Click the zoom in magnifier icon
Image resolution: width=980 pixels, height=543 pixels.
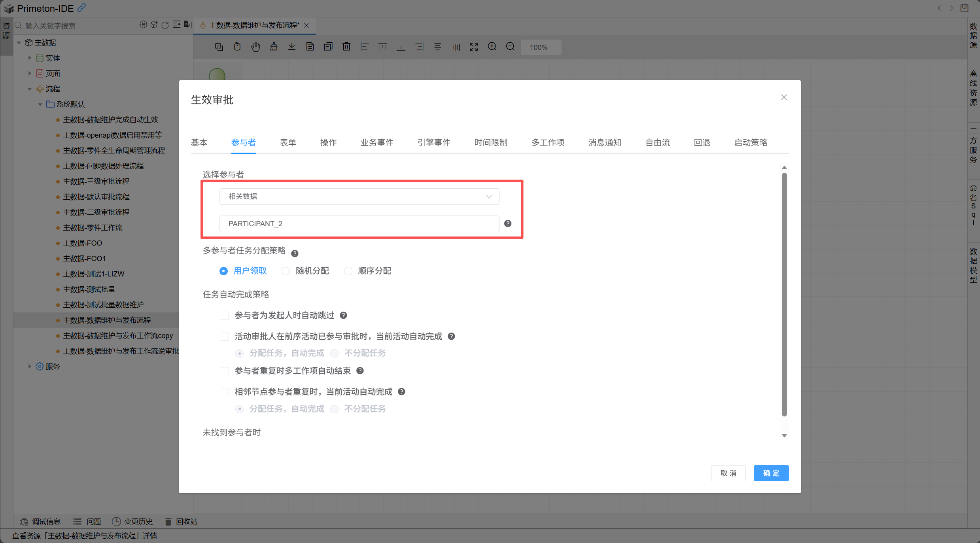pos(492,47)
